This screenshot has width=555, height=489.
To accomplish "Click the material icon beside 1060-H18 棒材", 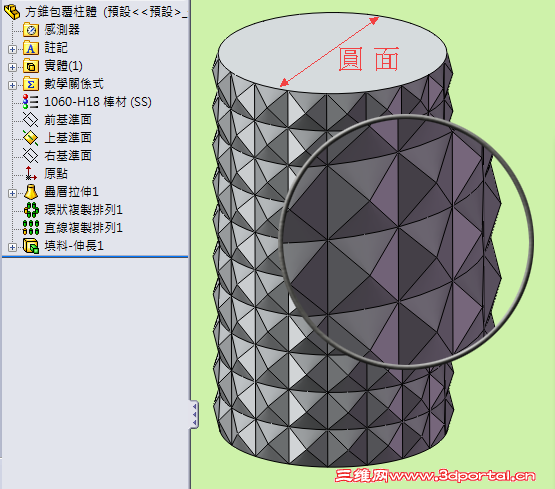I will (x=31, y=102).
